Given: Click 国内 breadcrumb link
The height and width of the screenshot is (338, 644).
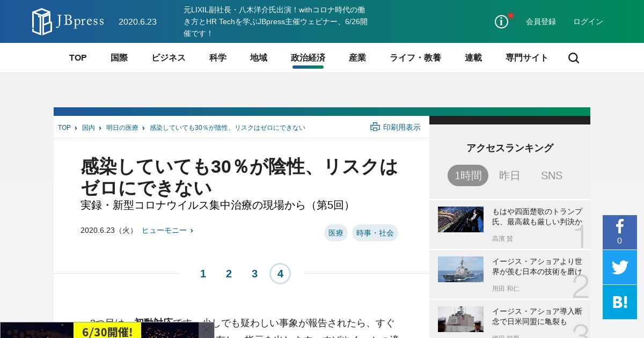Looking at the screenshot, I should (89, 128).
